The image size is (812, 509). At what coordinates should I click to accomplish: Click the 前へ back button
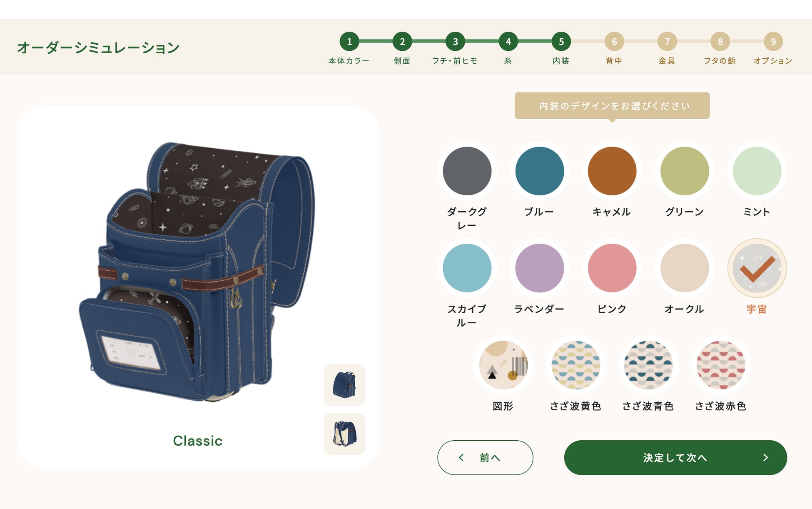coord(485,457)
